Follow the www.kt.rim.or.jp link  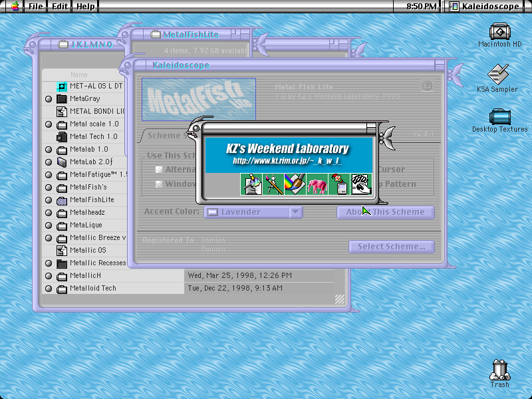[287, 160]
